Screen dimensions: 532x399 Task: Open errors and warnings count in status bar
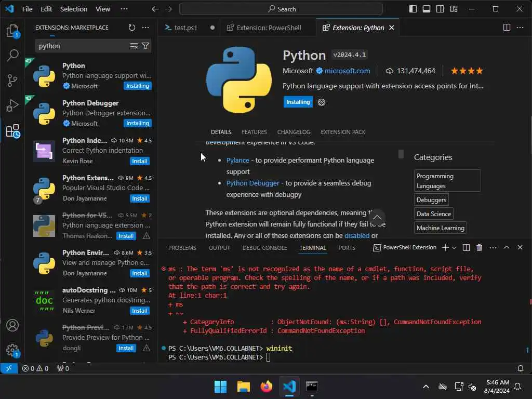[x=35, y=368]
